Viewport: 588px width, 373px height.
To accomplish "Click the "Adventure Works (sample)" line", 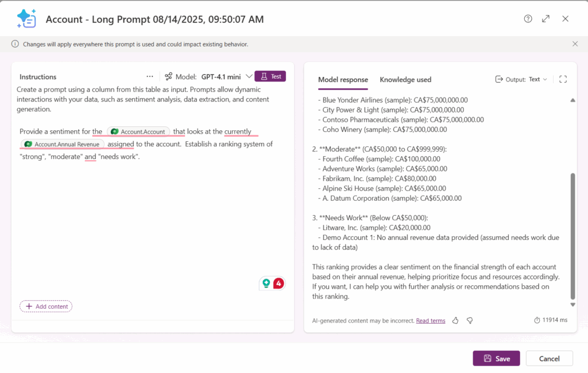I will (382, 169).
